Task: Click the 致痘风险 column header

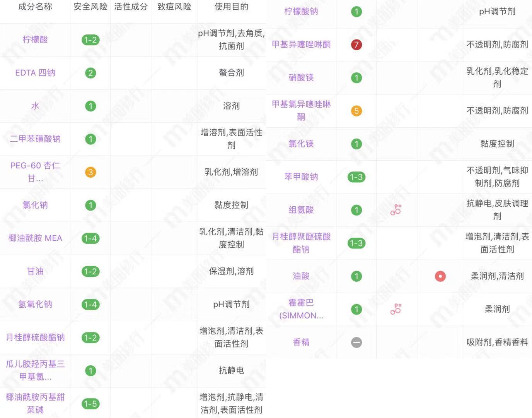Action: [x=174, y=7]
